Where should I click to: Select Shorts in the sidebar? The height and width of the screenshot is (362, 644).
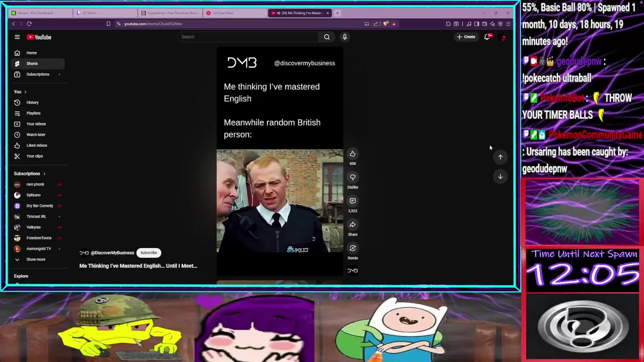tap(37, 63)
